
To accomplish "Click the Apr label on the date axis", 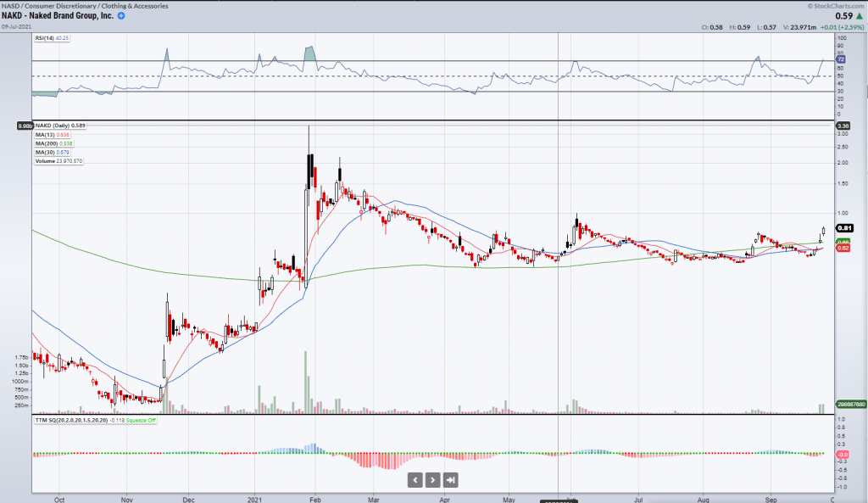I will (x=444, y=500).
